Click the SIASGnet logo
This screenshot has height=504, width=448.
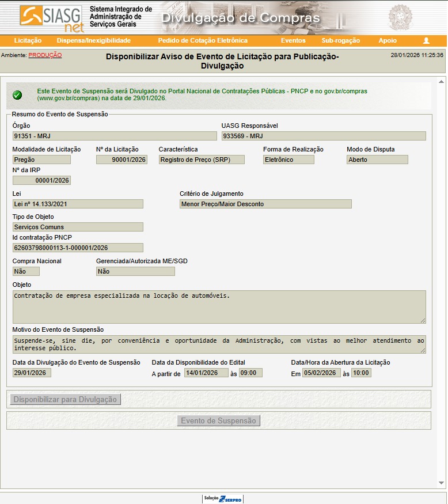[51, 18]
